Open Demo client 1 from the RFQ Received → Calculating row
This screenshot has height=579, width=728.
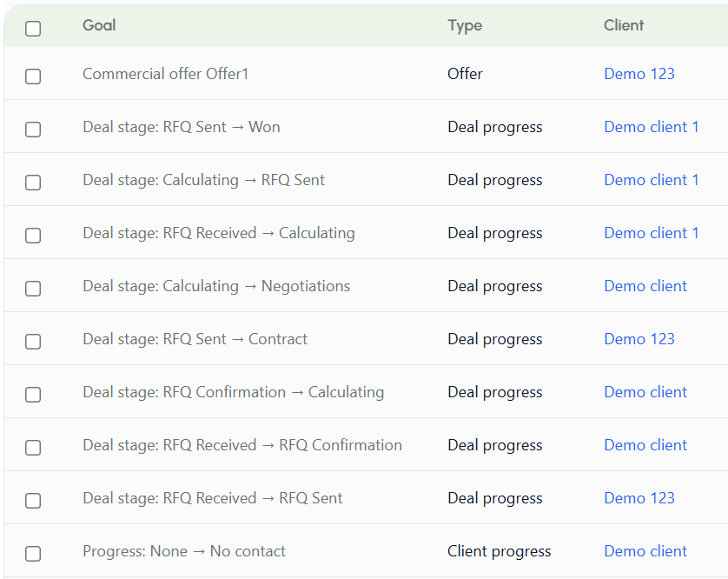pyautogui.click(x=652, y=232)
